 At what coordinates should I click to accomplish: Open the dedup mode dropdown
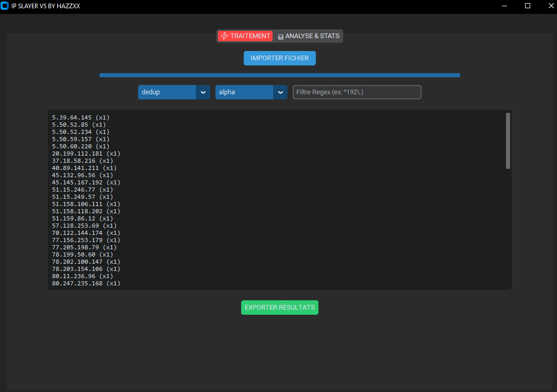click(174, 92)
